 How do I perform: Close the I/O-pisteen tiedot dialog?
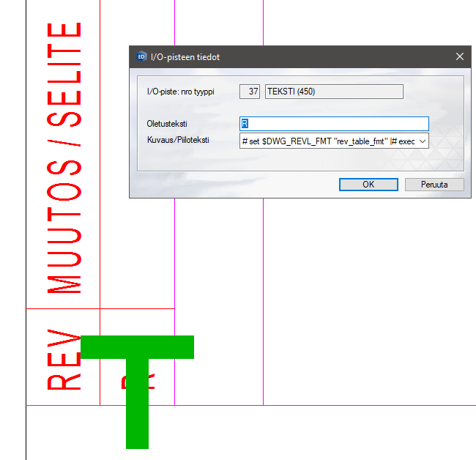459,57
